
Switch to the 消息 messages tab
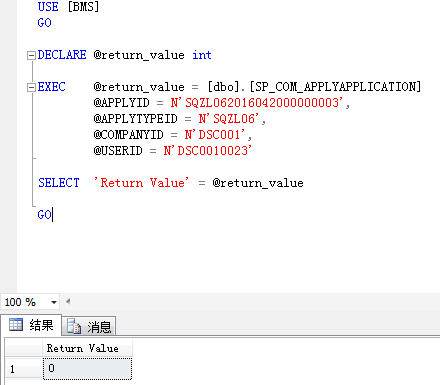click(x=89, y=326)
